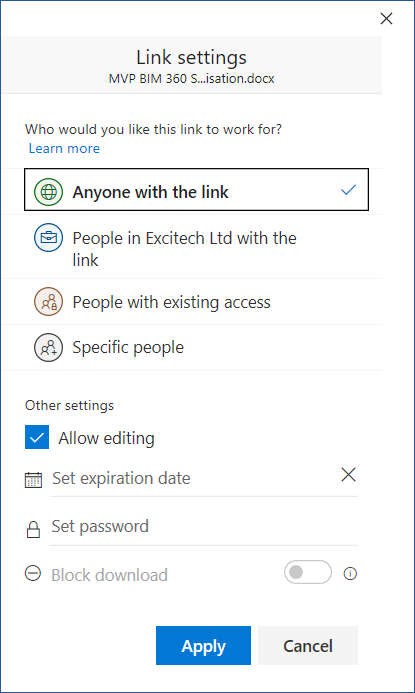The width and height of the screenshot is (415, 693).
Task: Select People with existing access
Action: click(192, 302)
